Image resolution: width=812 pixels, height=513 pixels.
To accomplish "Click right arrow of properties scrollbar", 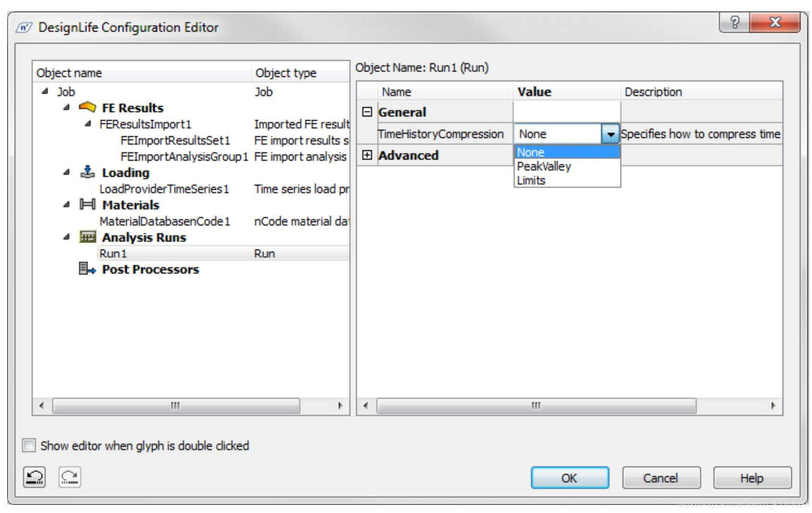I will 773,406.
